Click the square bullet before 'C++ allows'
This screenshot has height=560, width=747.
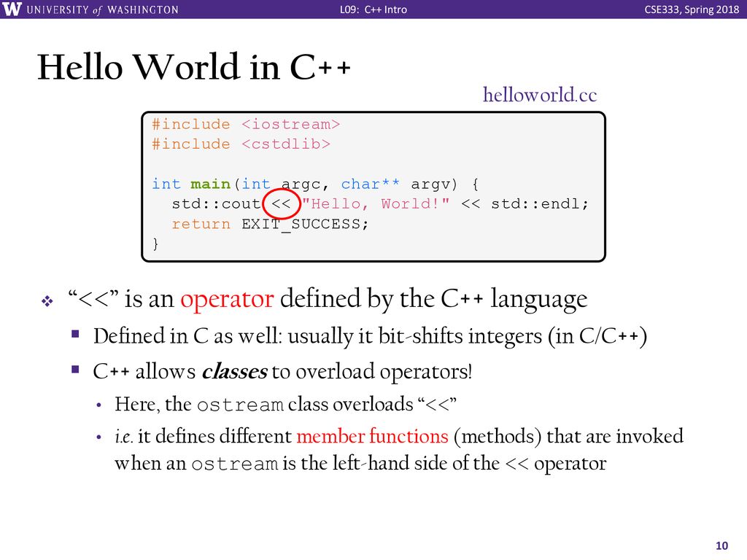pos(75,369)
